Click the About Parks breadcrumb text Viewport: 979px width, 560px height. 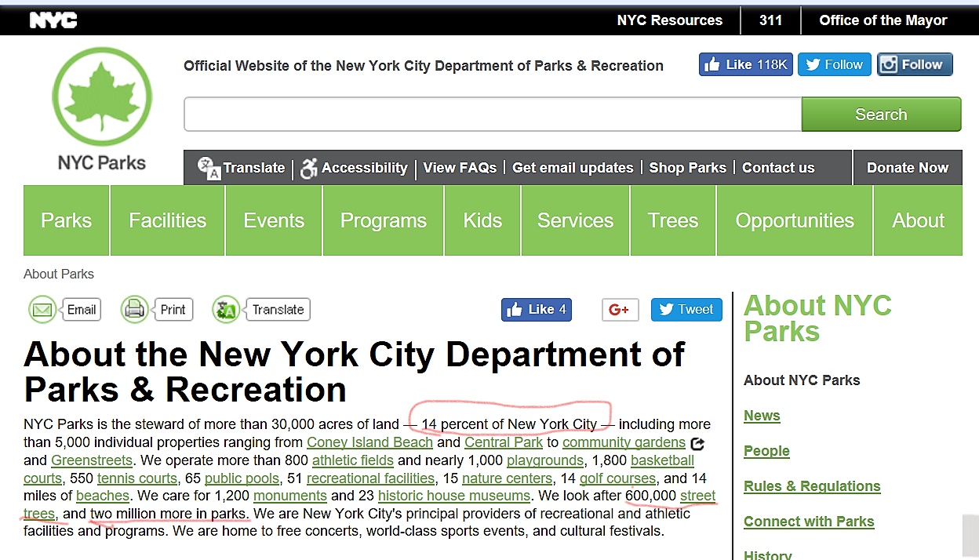coord(59,275)
